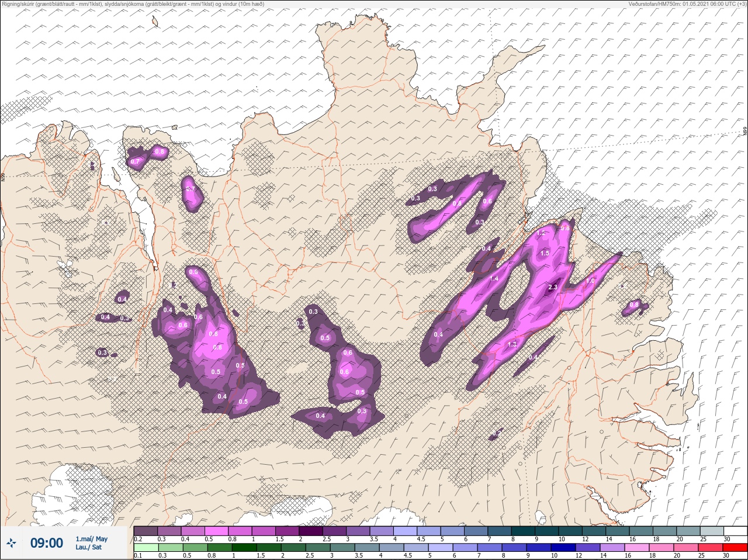Image resolution: width=748 pixels, height=560 pixels.
Task: Click the N99 label at right map edge
Action: (745, 132)
